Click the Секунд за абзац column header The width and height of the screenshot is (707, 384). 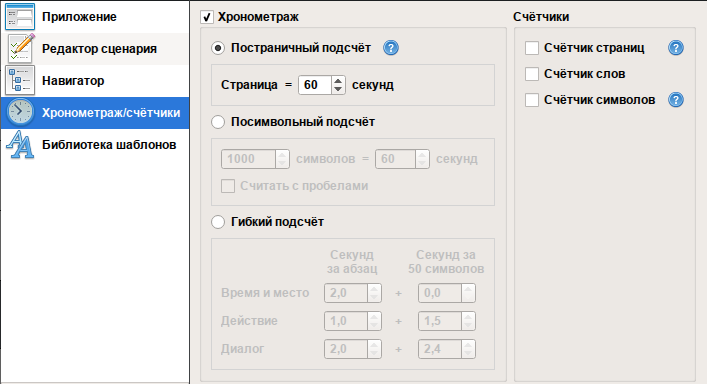point(352,262)
